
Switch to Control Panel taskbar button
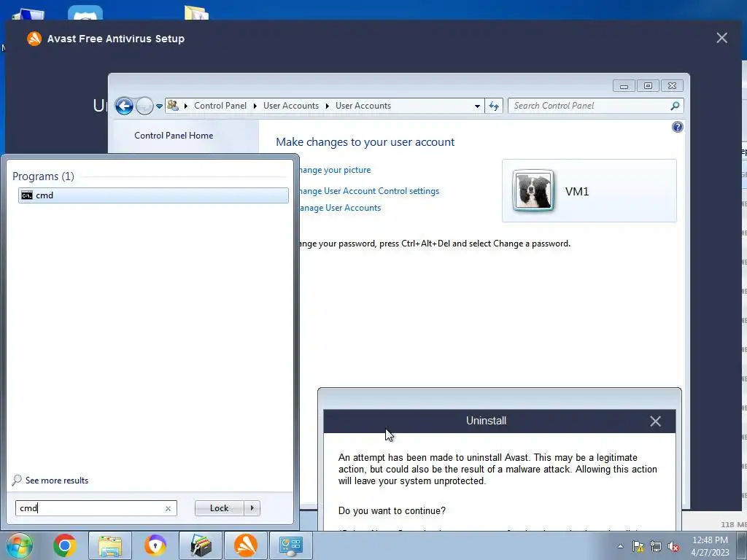[291, 545]
